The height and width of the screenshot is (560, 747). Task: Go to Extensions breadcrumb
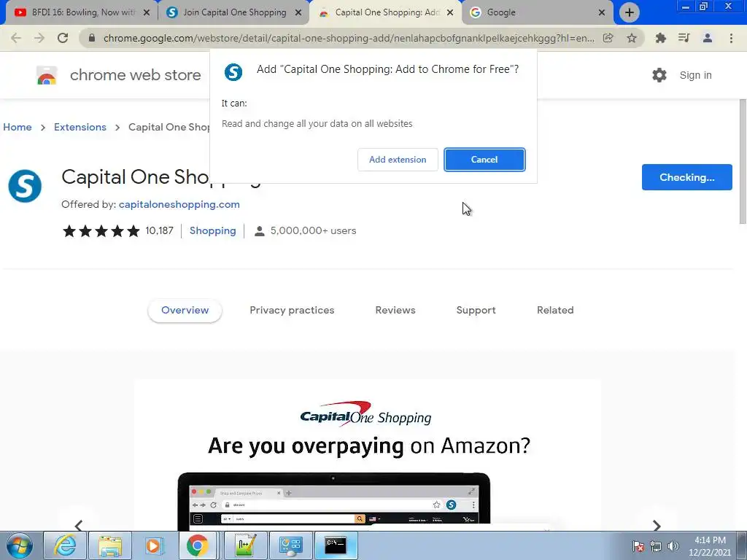(80, 127)
